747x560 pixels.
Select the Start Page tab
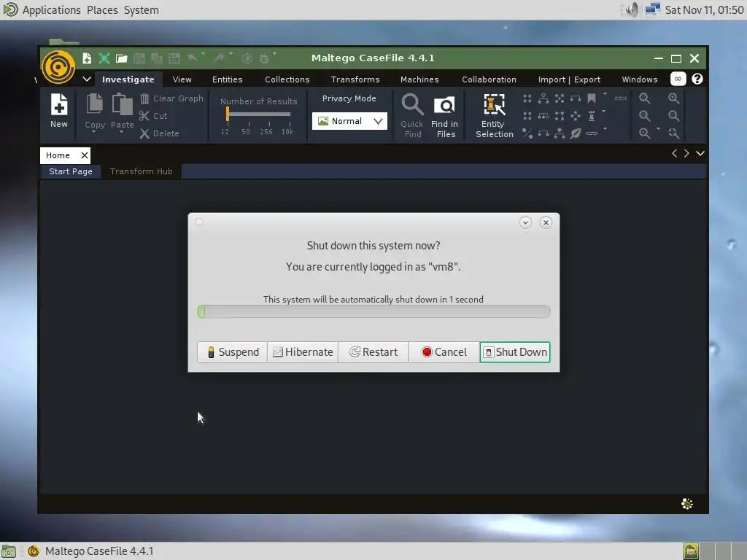(71, 171)
